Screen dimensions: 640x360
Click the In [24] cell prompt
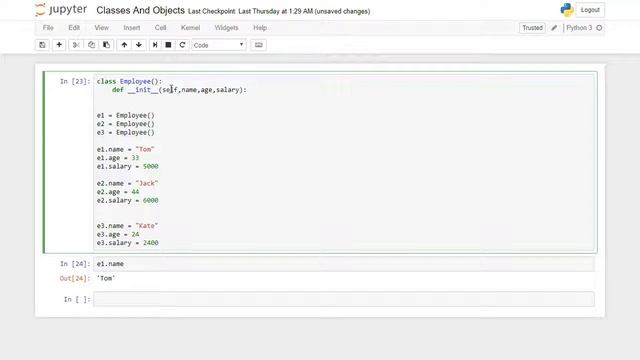point(75,264)
